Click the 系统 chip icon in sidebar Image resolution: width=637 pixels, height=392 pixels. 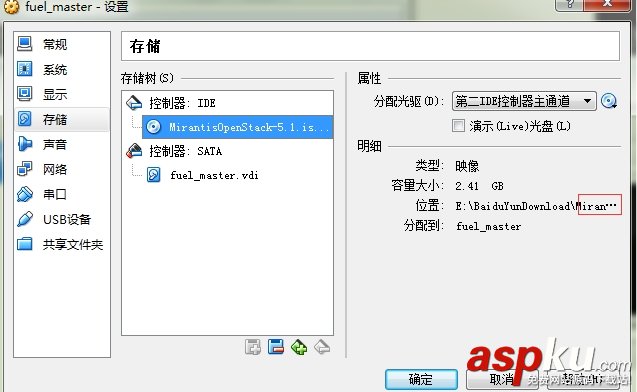click(x=24, y=69)
